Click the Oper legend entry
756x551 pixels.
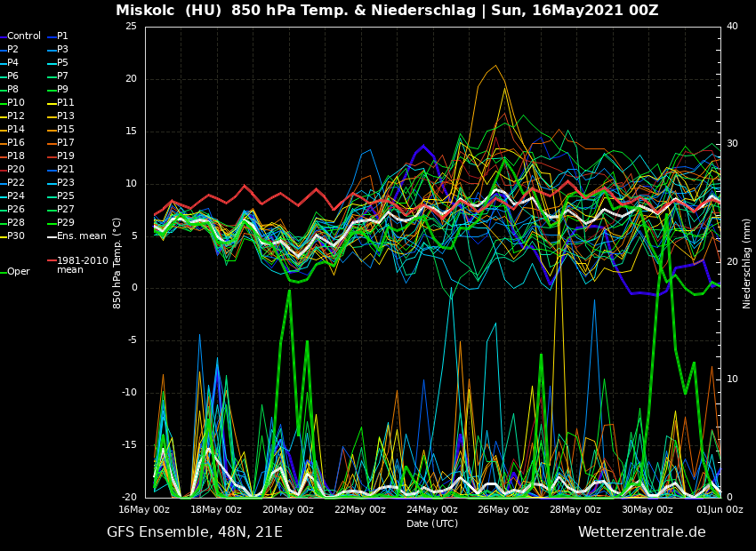[x=19, y=272]
